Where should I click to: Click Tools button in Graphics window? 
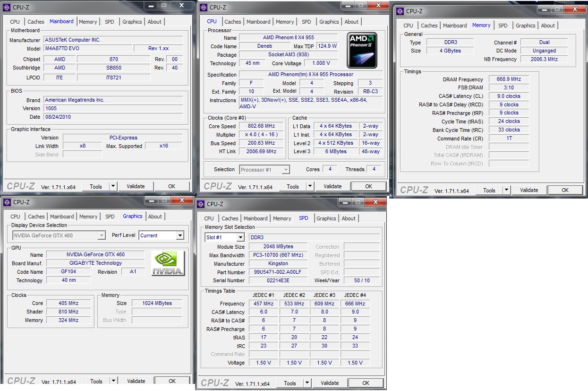pyautogui.click(x=96, y=381)
